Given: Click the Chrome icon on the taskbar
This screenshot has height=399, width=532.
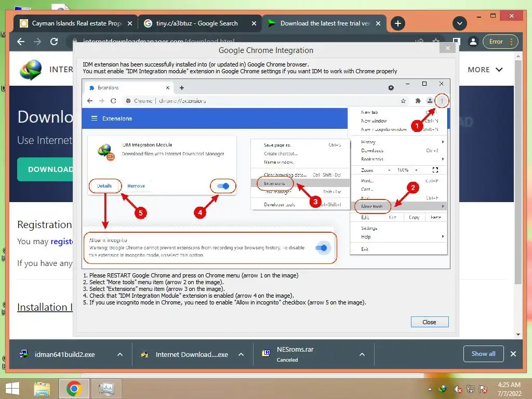Looking at the screenshot, I should (74, 389).
